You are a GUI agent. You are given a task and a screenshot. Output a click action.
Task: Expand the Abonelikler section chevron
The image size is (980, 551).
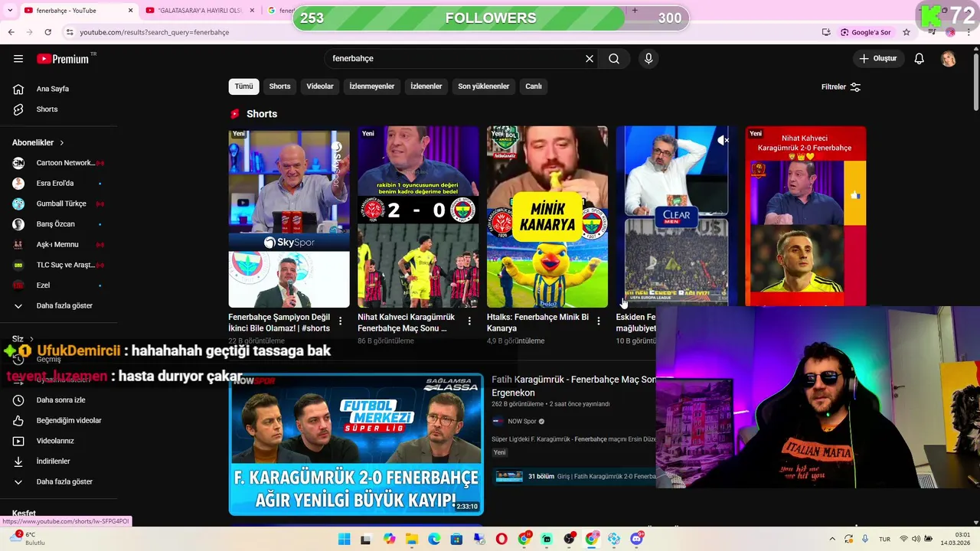(62, 143)
